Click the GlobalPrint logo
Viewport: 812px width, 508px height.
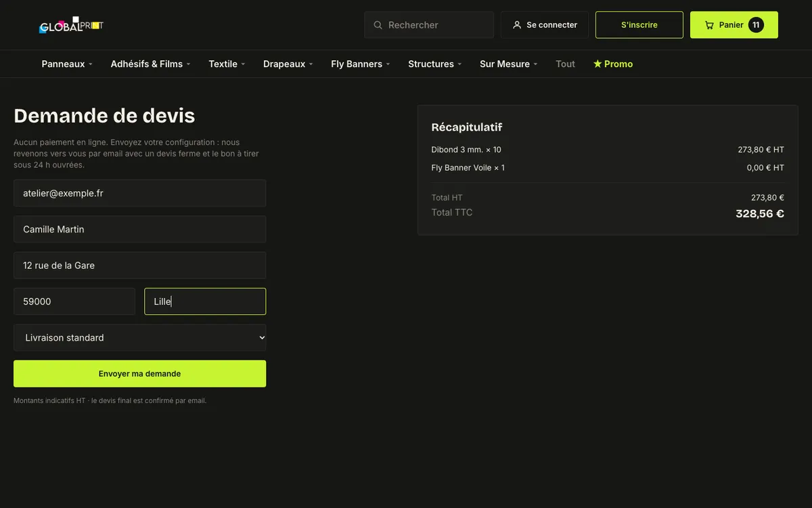tap(71, 25)
